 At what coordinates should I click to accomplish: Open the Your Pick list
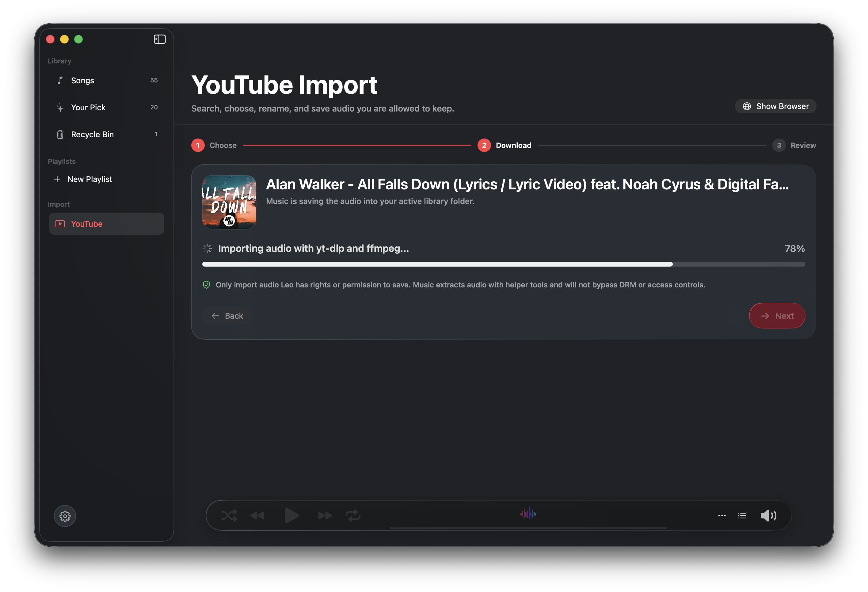[x=106, y=107]
